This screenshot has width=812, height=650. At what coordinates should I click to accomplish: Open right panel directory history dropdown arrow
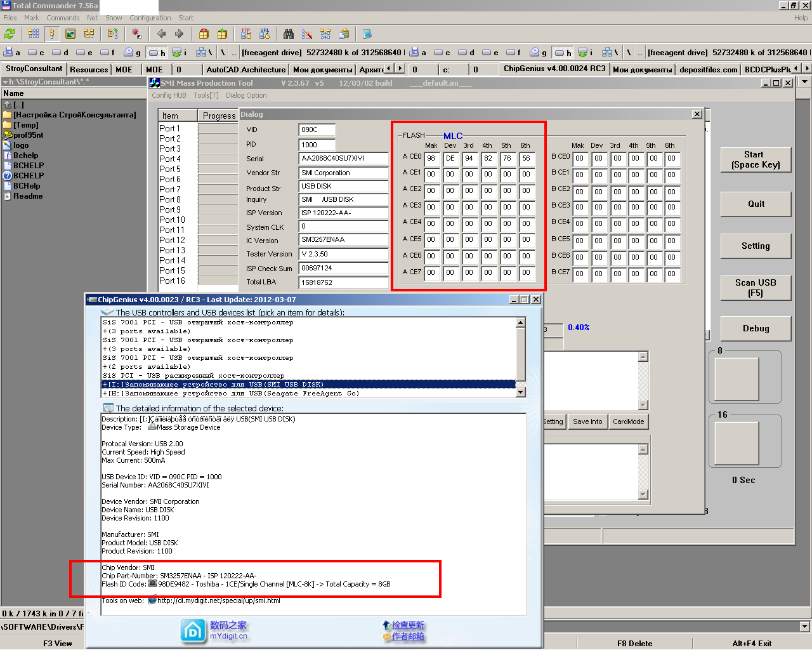coord(804,82)
